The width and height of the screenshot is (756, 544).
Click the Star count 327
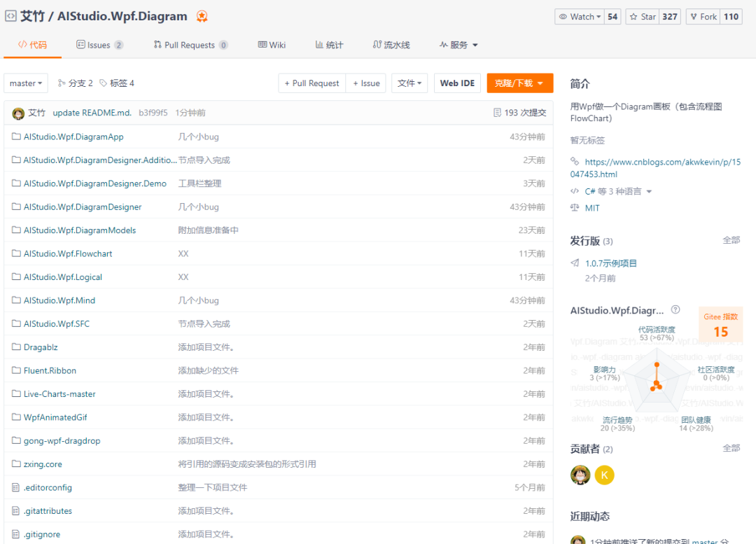pyautogui.click(x=670, y=17)
